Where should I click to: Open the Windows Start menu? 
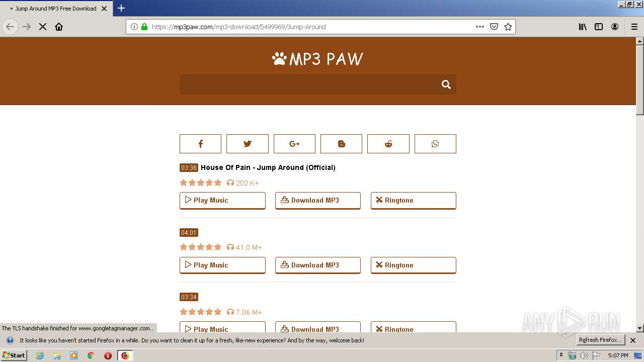[13, 355]
